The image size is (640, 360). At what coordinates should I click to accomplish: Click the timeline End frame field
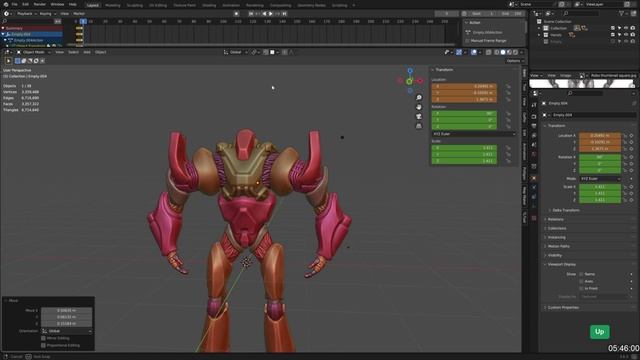coord(511,13)
